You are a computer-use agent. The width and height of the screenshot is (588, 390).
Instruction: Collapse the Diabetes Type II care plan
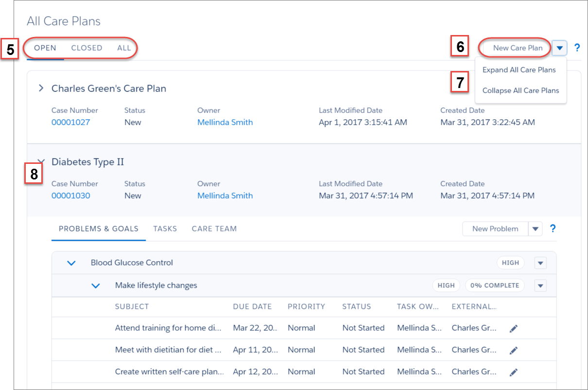click(41, 161)
